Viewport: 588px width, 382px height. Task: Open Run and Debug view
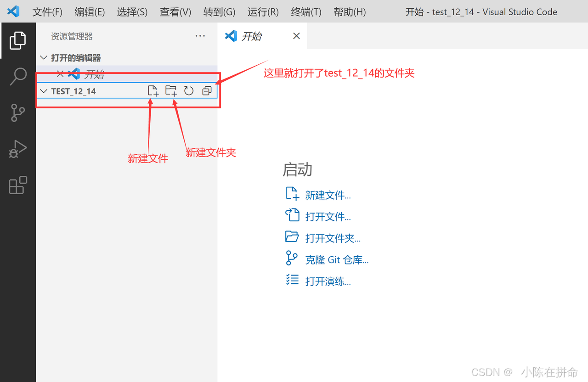click(x=18, y=149)
